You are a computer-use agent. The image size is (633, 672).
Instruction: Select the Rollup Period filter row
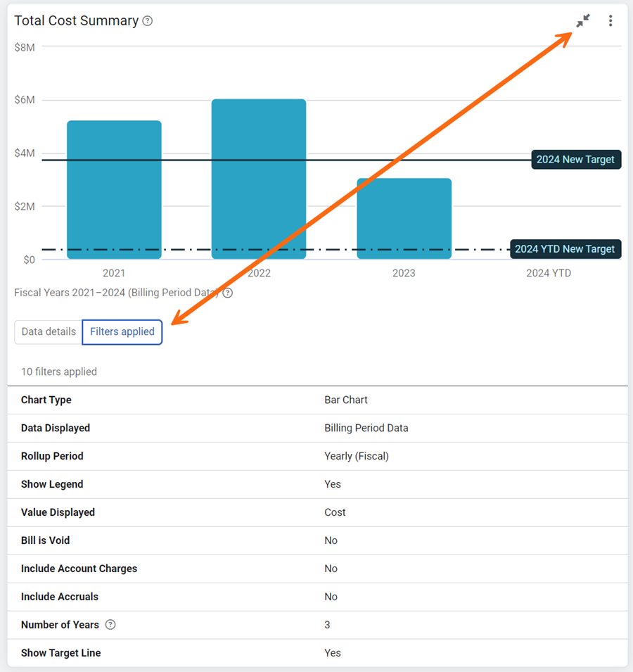pos(317,456)
